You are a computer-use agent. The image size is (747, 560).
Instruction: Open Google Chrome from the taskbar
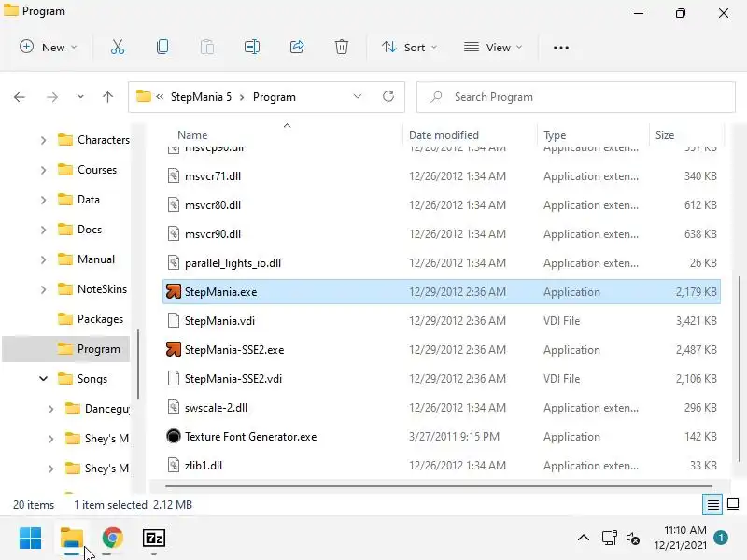pos(112,539)
